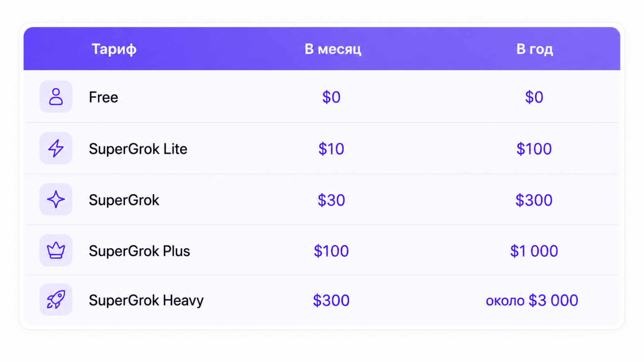The height and width of the screenshot is (362, 644).
Task: Select the Тариф column header
Action: click(x=114, y=49)
